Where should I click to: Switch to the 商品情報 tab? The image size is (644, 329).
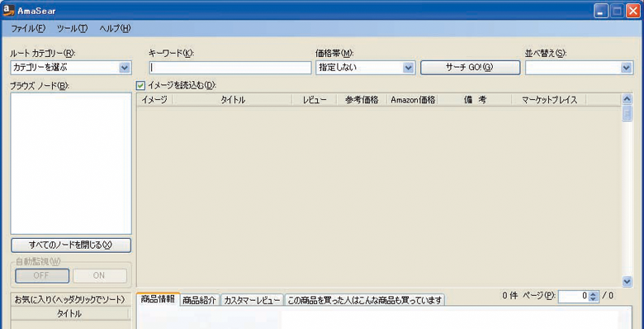pos(158,299)
